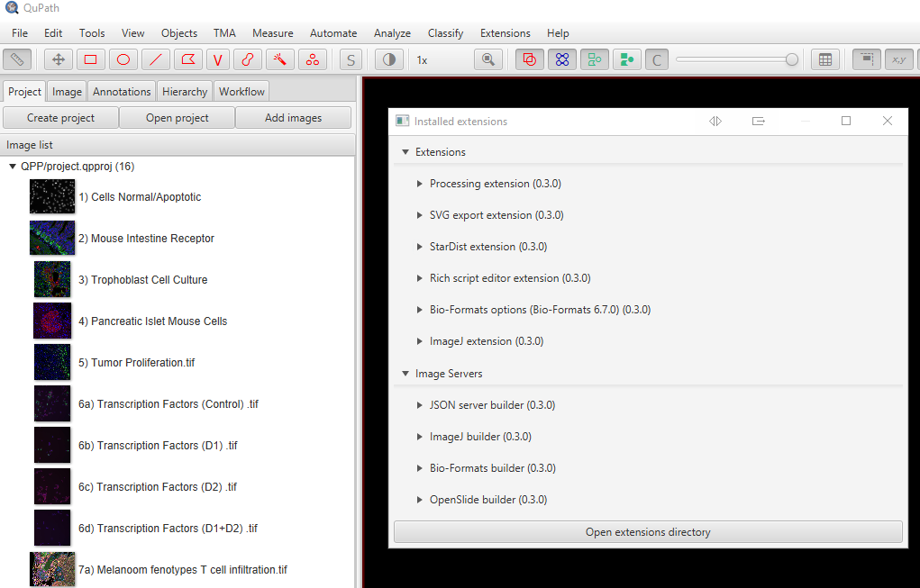Toggle cursor location x,y display
Image resolution: width=920 pixels, height=588 pixels.
coord(899,59)
